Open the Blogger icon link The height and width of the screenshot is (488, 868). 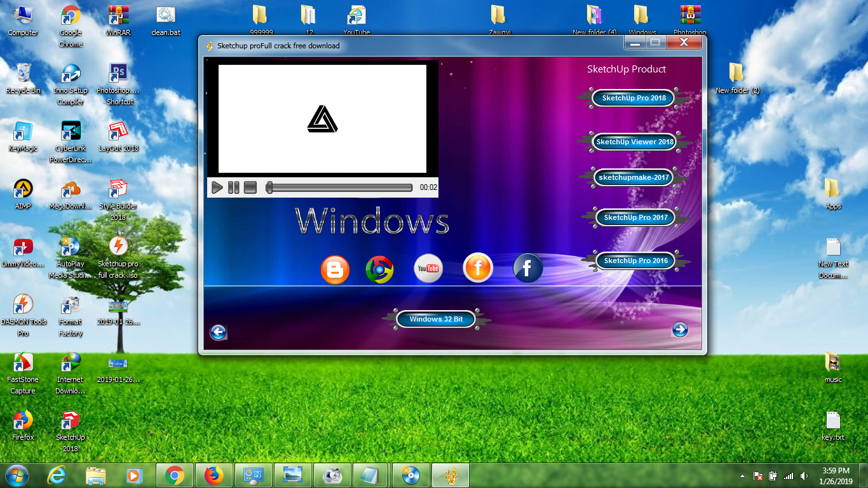tap(335, 269)
